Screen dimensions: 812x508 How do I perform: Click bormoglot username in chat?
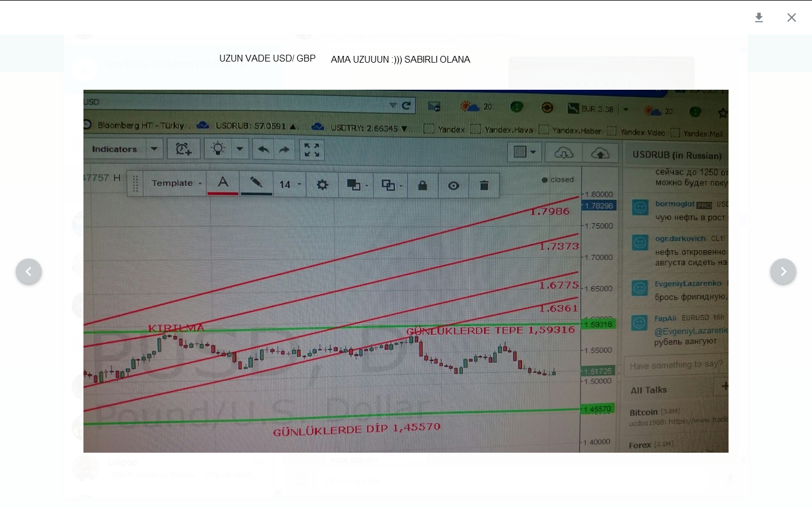click(x=675, y=204)
